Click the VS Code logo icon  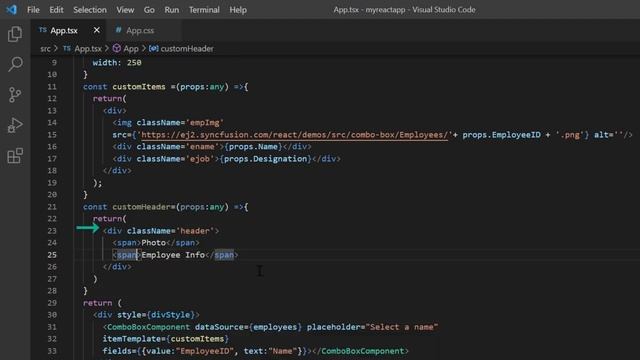(x=11, y=9)
